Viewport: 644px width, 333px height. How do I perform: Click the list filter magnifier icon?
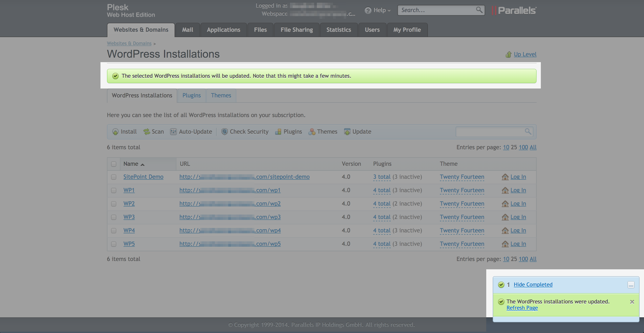pyautogui.click(x=528, y=131)
